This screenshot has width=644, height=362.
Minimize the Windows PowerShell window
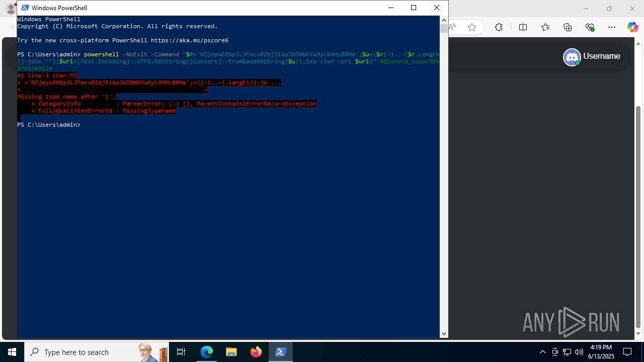click(x=390, y=8)
